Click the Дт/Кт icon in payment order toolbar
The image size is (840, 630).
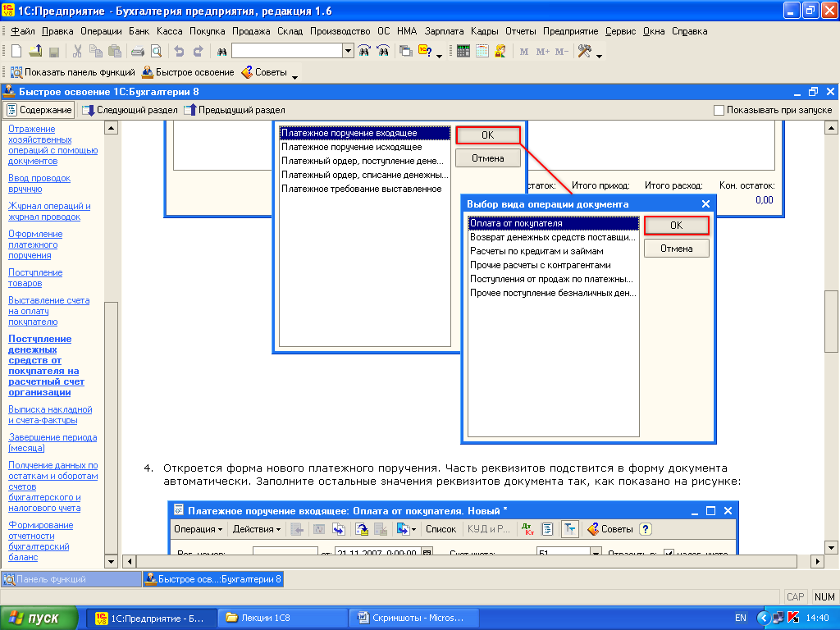[x=527, y=529]
